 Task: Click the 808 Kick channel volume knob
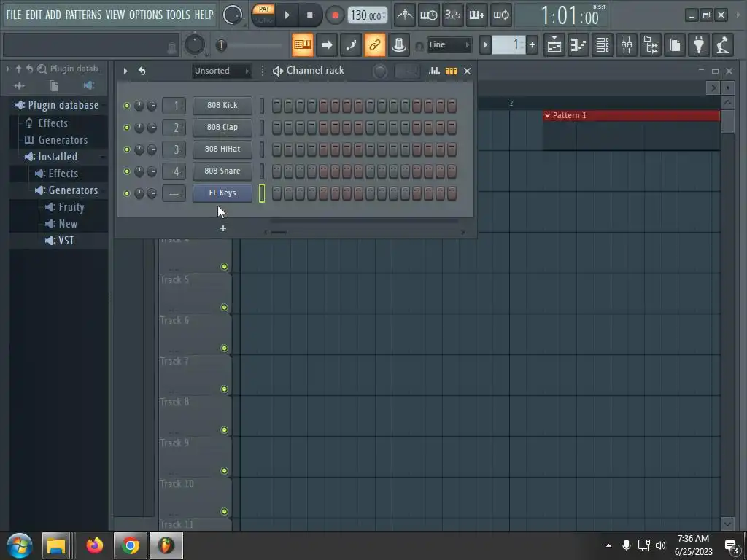[x=152, y=106]
